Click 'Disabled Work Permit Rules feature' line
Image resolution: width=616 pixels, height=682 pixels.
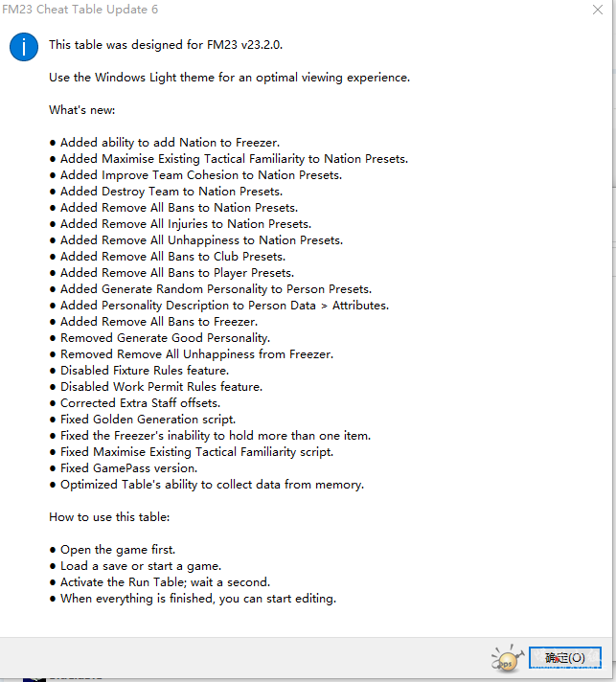pyautogui.click(x=161, y=387)
